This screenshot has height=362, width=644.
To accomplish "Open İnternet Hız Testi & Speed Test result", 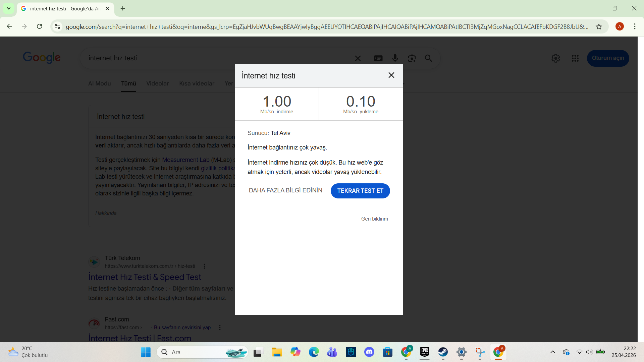I will tap(145, 277).
